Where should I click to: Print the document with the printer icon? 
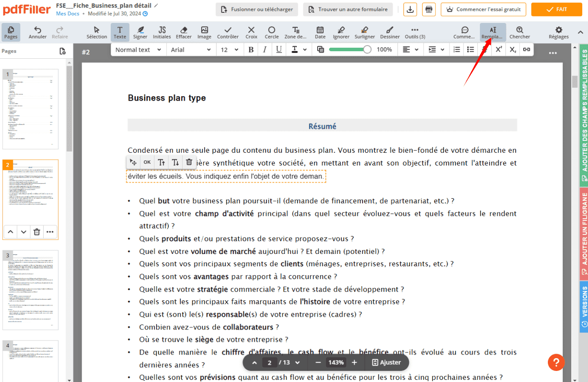(x=429, y=9)
